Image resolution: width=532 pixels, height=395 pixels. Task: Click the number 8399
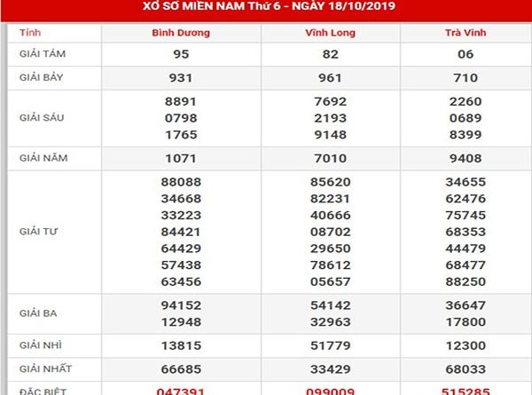tap(465, 135)
